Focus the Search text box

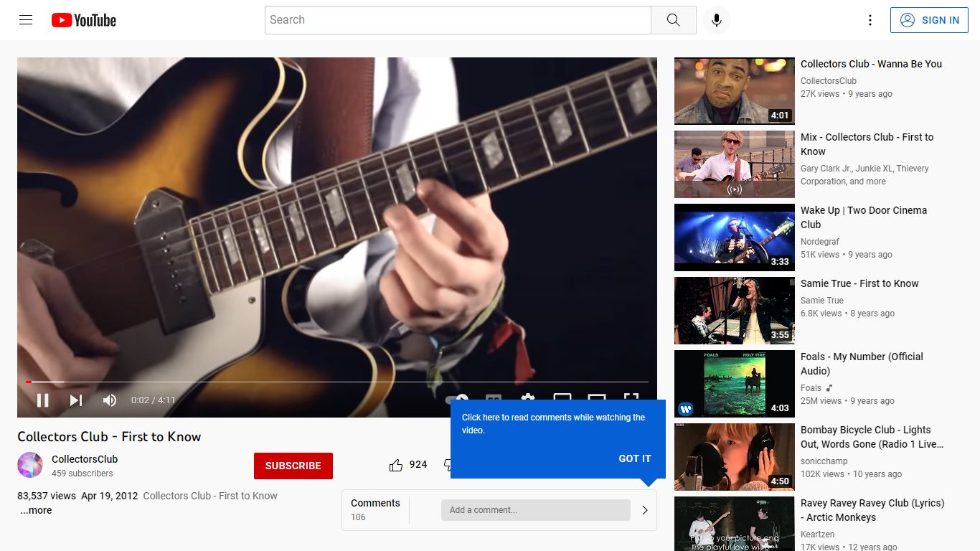pos(458,20)
